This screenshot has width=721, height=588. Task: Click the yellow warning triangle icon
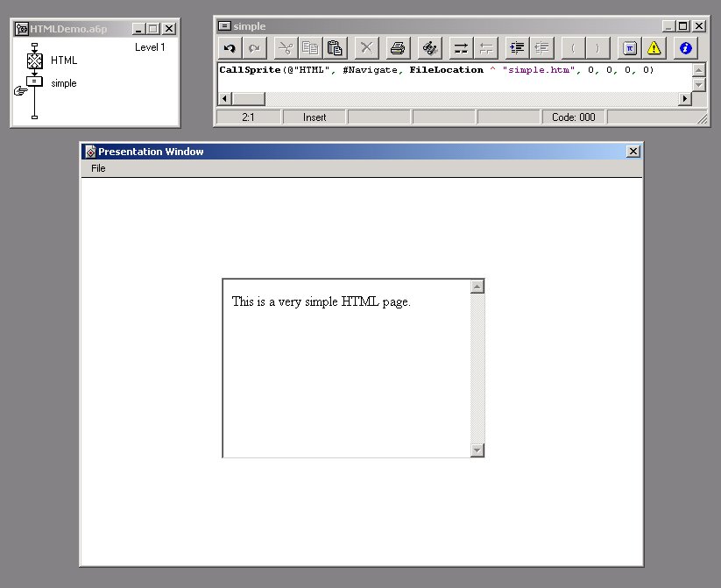click(654, 48)
